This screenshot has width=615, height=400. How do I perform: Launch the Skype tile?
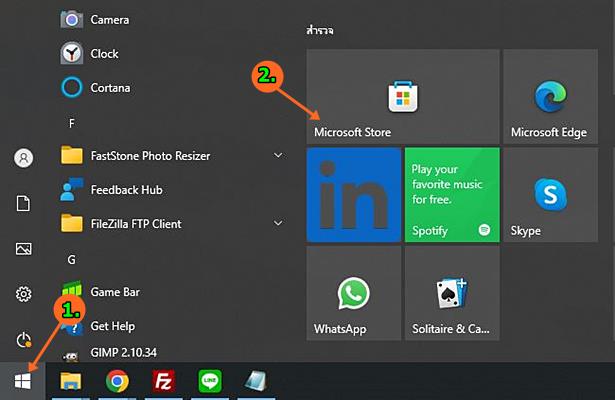coord(551,195)
